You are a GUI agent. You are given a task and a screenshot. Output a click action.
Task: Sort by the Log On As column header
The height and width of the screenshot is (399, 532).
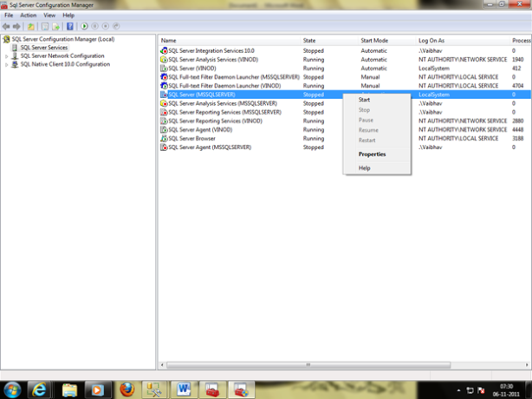click(x=463, y=41)
